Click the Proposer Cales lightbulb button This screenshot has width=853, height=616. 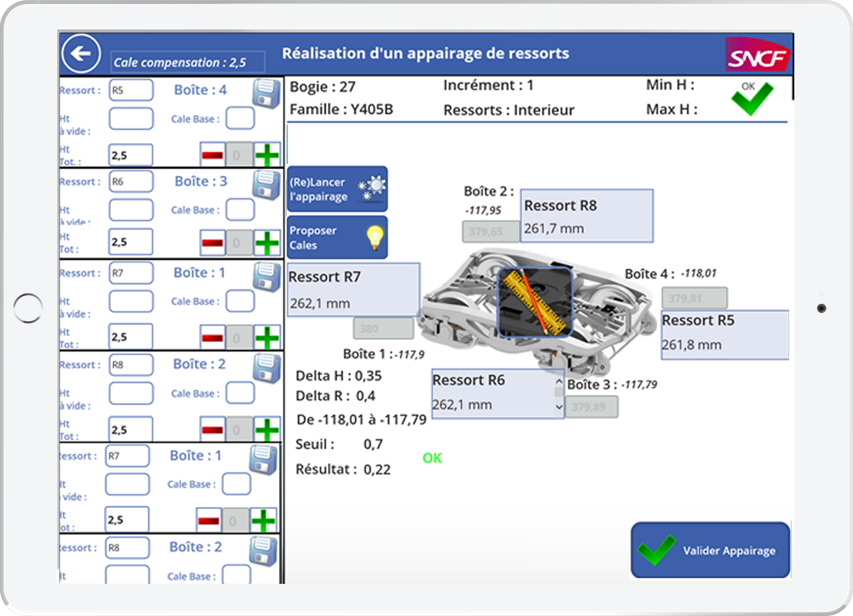pyautogui.click(x=337, y=238)
